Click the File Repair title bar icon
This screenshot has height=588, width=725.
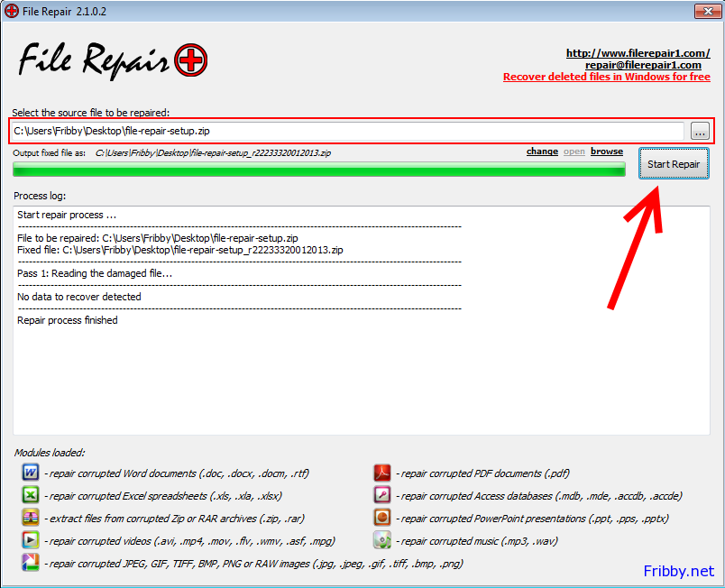(12, 10)
